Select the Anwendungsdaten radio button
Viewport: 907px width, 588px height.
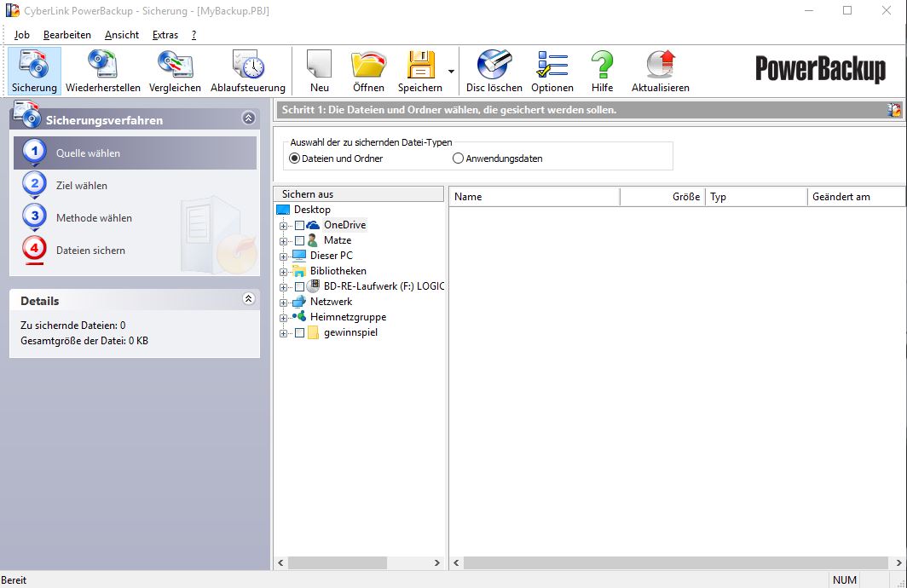click(458, 159)
